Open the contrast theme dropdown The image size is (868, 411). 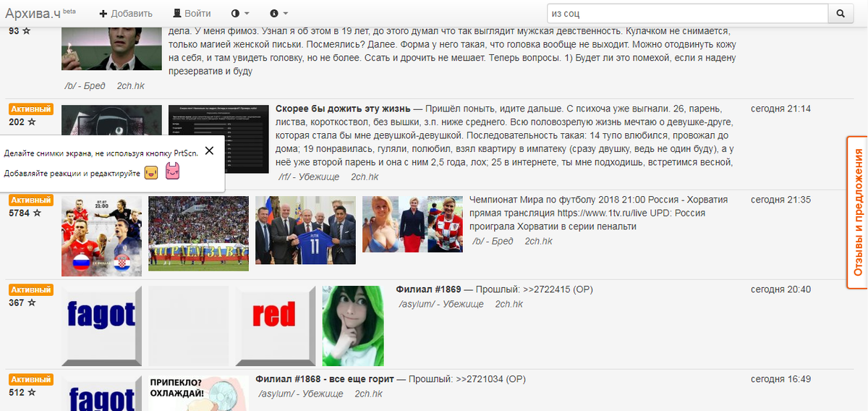click(x=239, y=13)
